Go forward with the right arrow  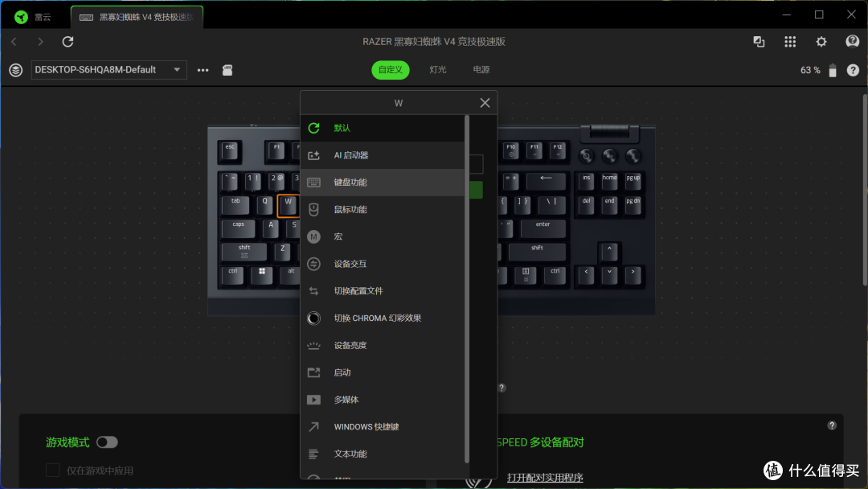point(40,42)
